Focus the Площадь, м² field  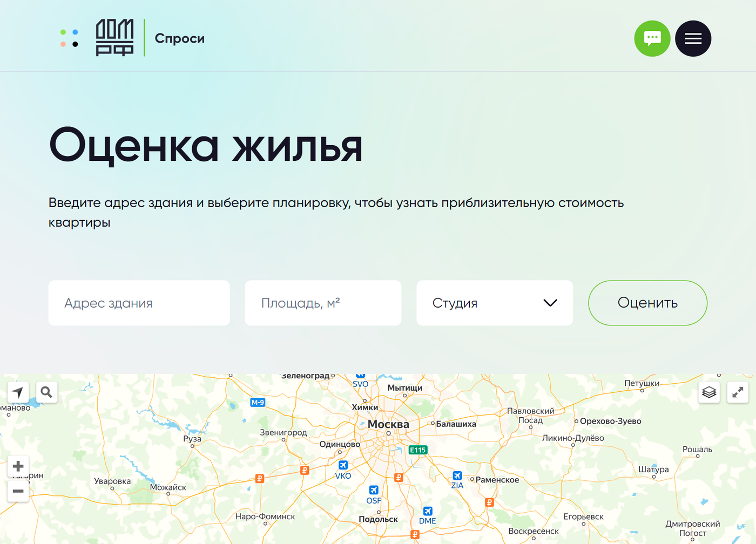pos(323,303)
